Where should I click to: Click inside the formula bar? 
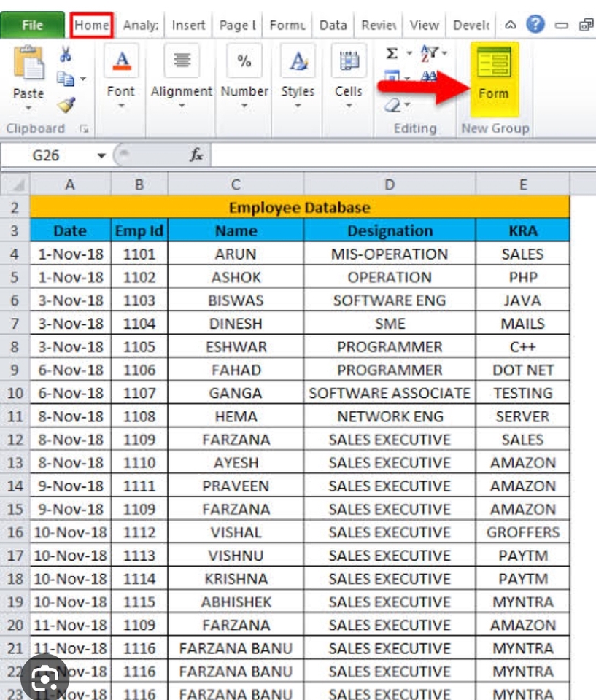tap(402, 155)
